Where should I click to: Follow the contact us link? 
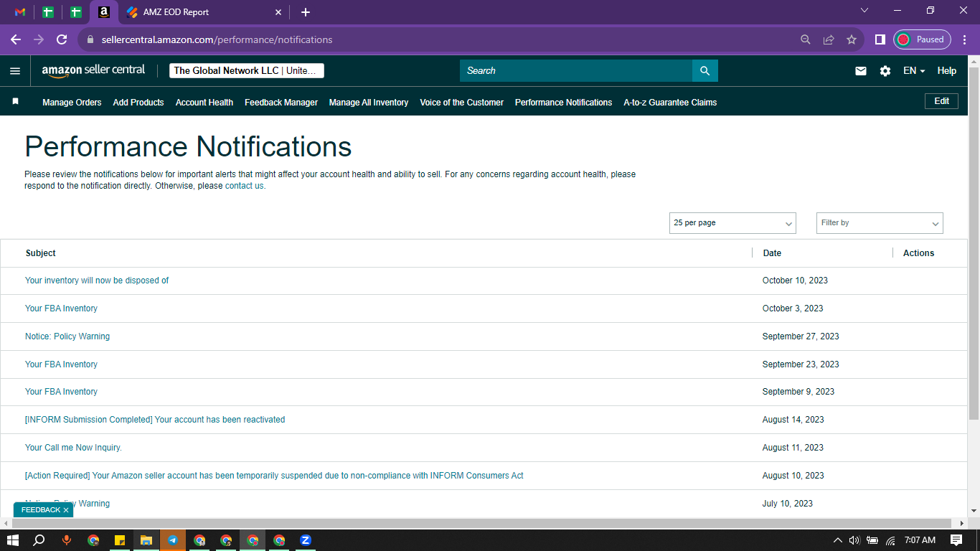click(244, 186)
